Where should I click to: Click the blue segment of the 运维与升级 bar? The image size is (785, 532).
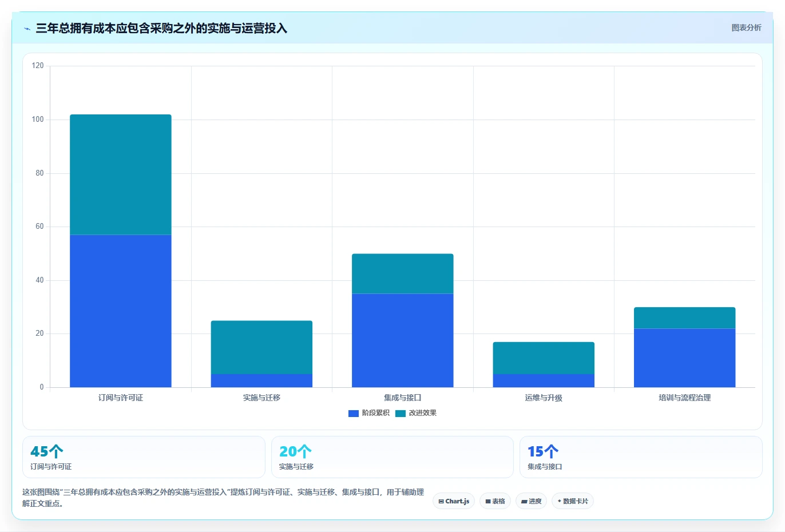pos(544,380)
